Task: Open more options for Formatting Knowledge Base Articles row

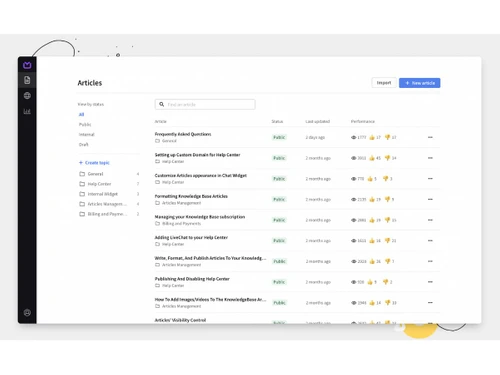Action: click(x=430, y=199)
